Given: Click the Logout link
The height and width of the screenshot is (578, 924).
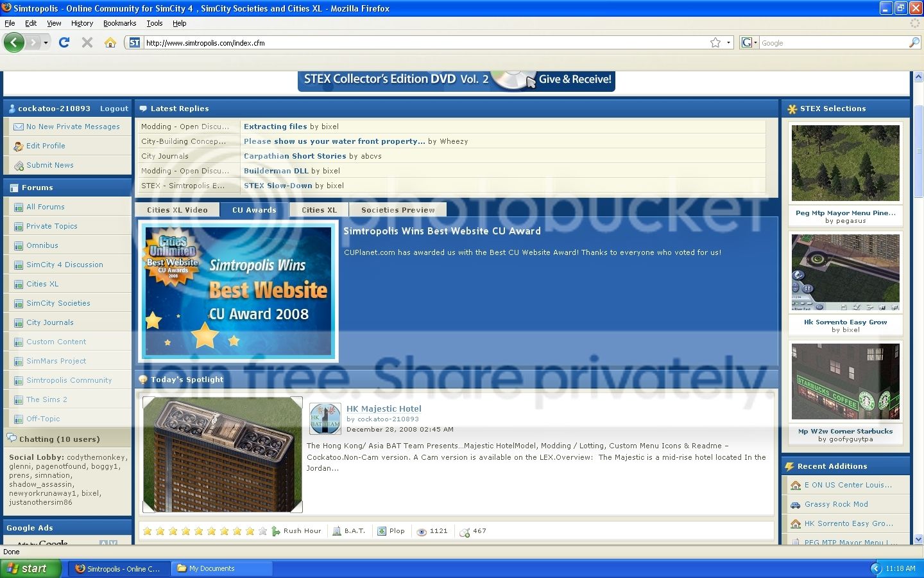Looking at the screenshot, I should point(114,109).
